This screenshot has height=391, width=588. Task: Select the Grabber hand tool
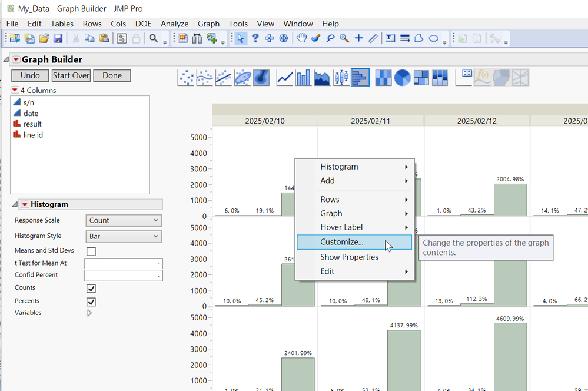301,38
